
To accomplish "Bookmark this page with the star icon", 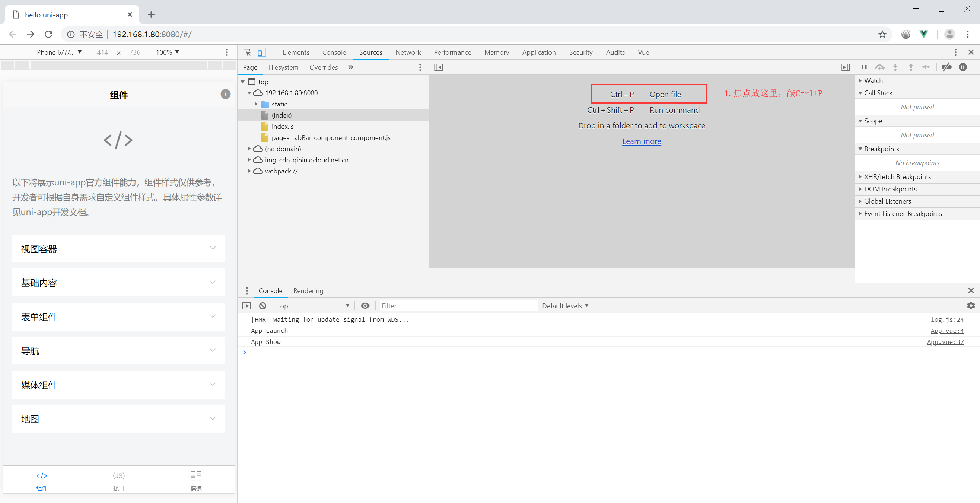I will (x=882, y=34).
